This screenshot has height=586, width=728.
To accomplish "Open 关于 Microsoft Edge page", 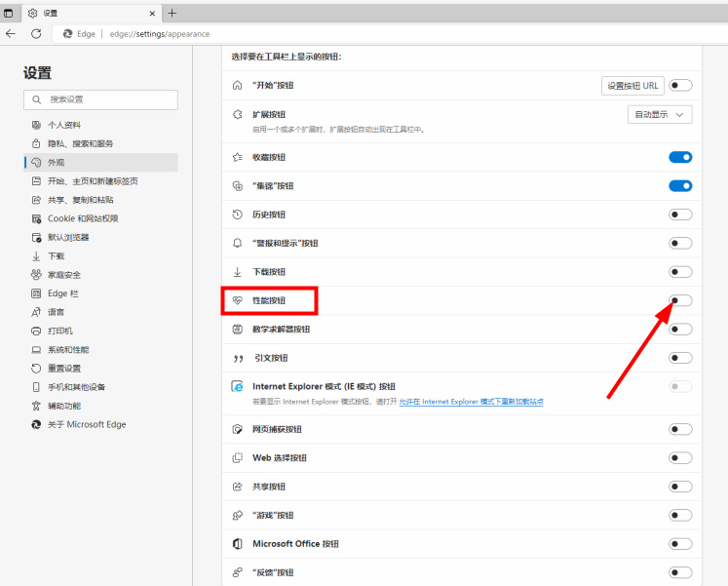I will 87,425.
